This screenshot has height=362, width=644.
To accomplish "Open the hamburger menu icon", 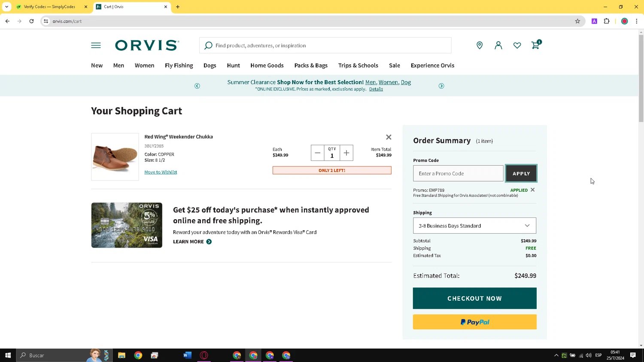I will tap(96, 45).
